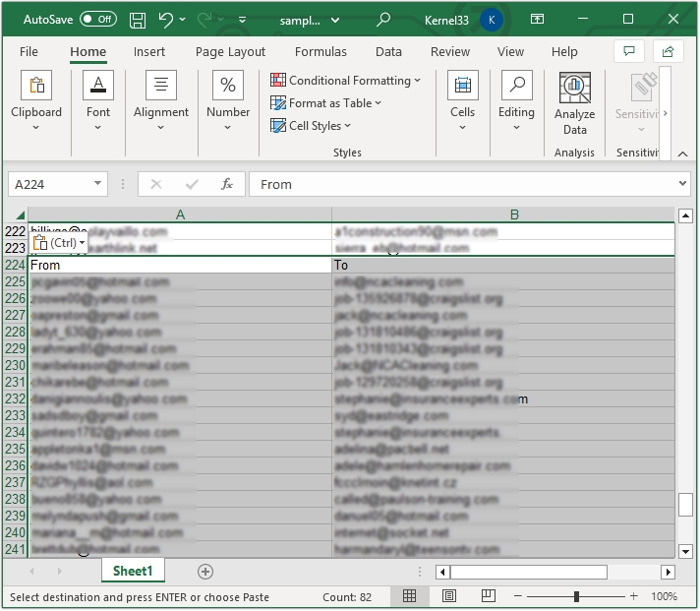Image resolution: width=700 pixels, height=611 pixels.
Task: Confirm the entry with the checkmark
Action: point(192,184)
